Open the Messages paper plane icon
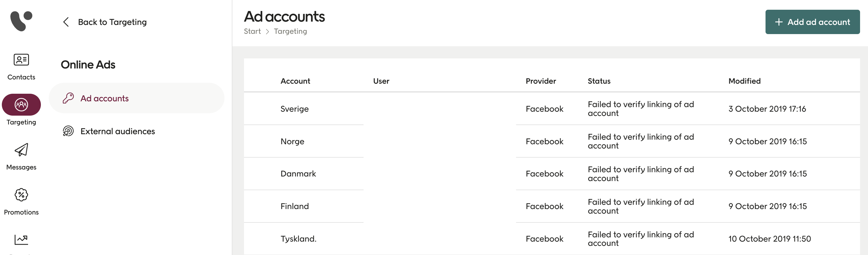 (x=21, y=150)
